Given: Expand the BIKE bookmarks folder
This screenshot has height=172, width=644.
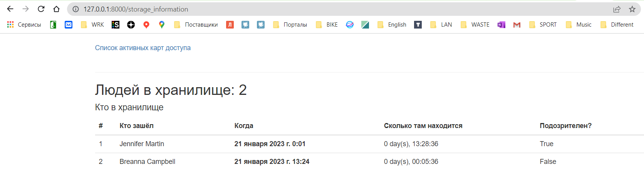Looking at the screenshot, I should click(327, 25).
